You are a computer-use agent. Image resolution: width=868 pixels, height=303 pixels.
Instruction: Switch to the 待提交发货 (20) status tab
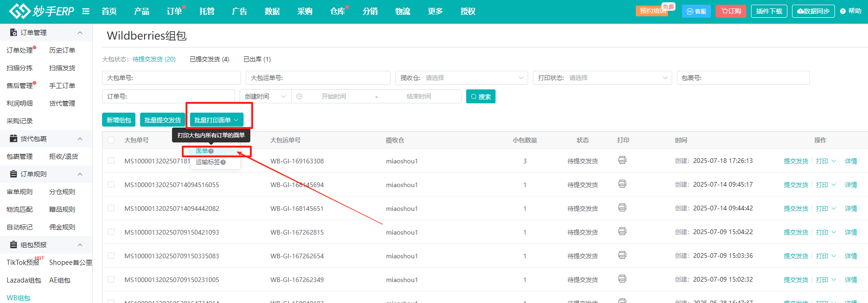coord(154,59)
